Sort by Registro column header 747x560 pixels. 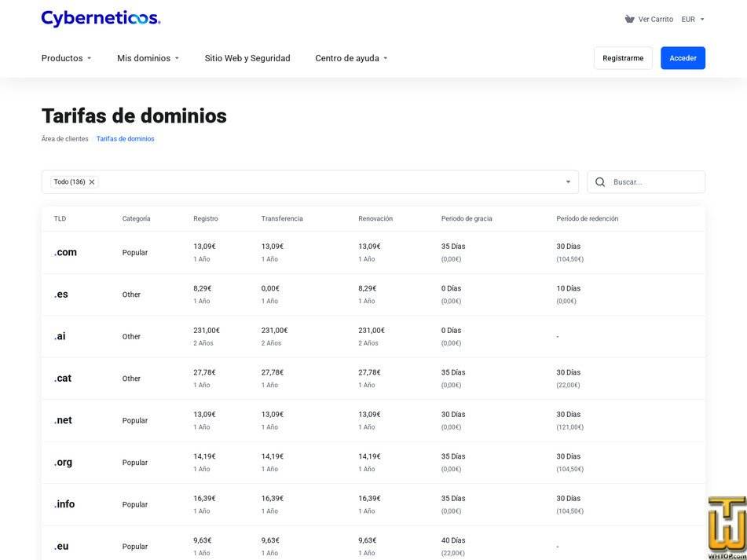pyautogui.click(x=206, y=218)
